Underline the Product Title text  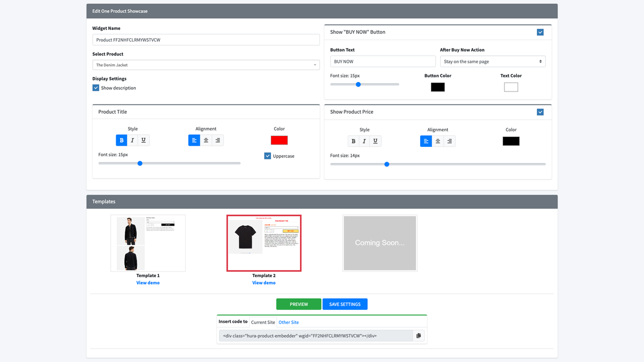click(143, 140)
